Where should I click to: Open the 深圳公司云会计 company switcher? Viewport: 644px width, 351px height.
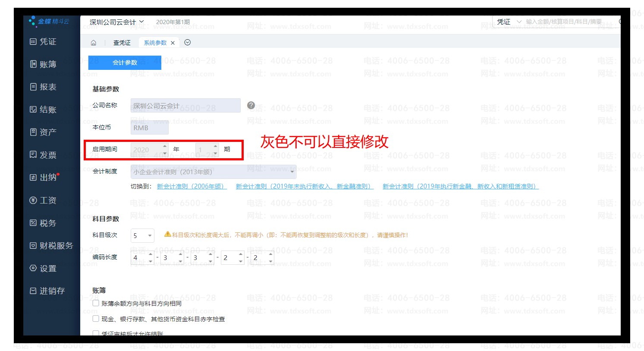click(116, 22)
